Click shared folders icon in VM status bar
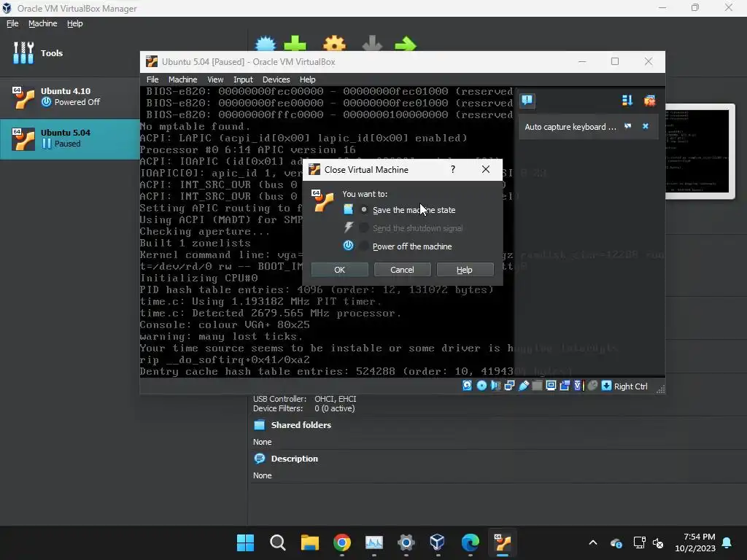This screenshot has width=747, height=560. (x=537, y=386)
